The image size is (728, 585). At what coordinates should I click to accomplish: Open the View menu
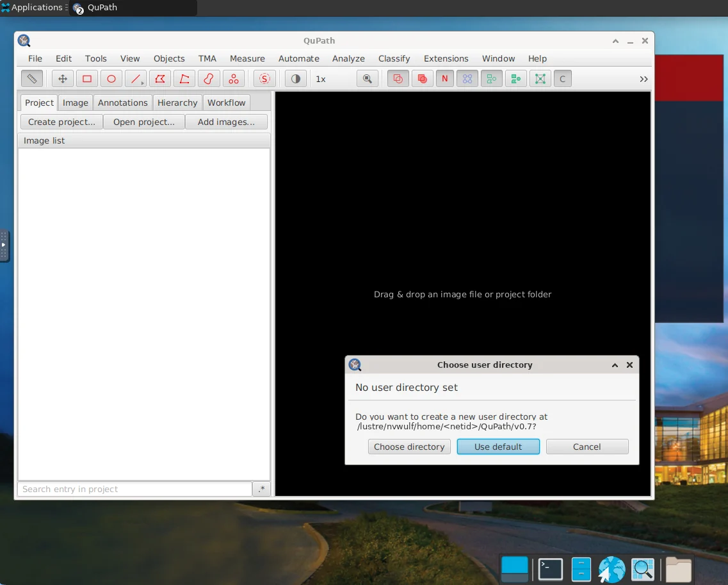[130, 58]
